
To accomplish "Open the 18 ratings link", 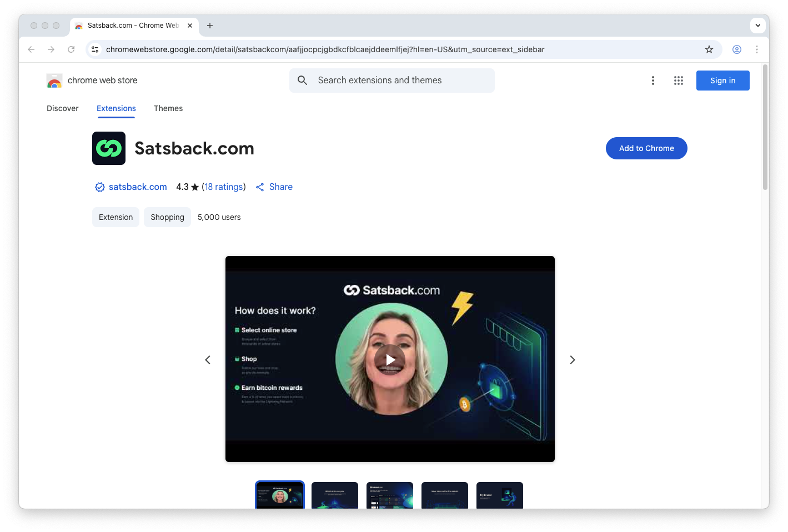I will 224,187.
